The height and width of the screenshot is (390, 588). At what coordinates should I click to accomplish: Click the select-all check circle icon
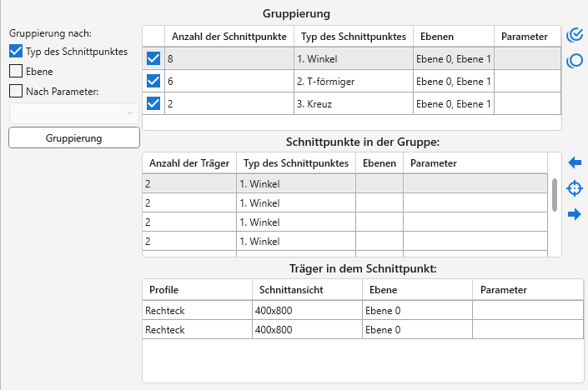tap(574, 35)
